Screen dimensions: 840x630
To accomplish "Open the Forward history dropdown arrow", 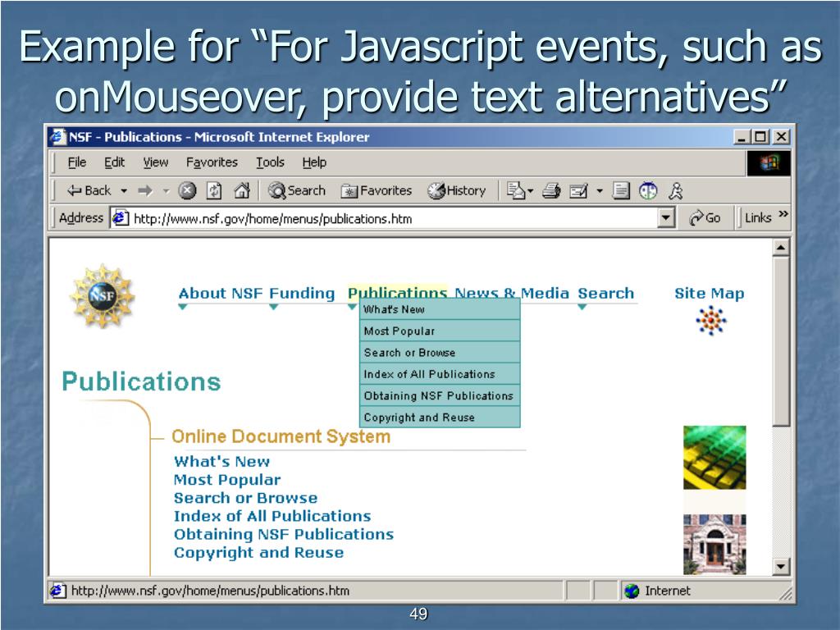I will pyautogui.click(x=166, y=190).
